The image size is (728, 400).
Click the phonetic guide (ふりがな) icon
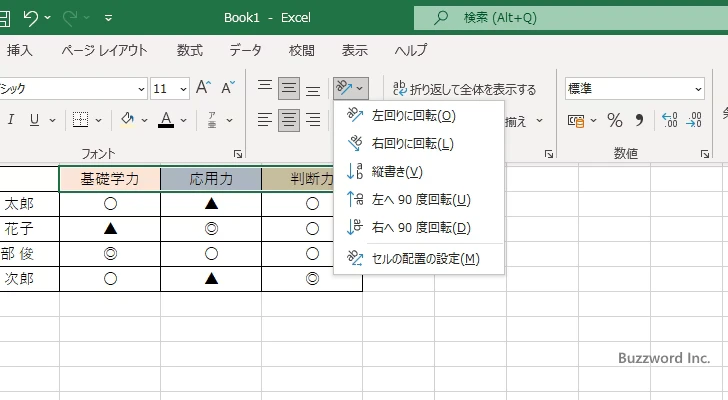coord(212,120)
